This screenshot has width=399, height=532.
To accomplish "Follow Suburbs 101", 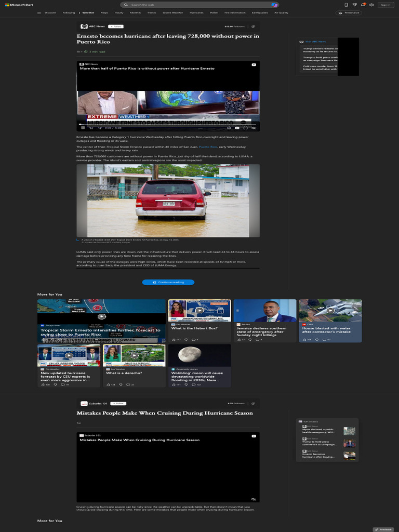I will (x=118, y=403).
